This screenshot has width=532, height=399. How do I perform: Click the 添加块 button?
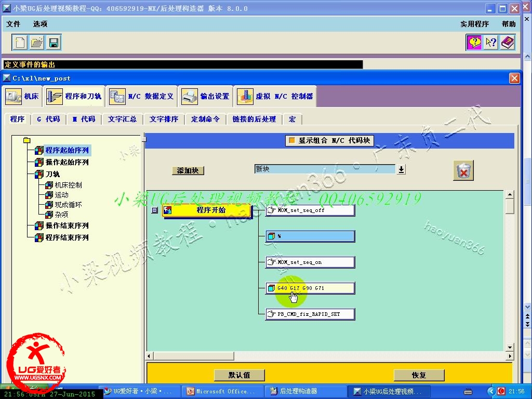point(188,170)
